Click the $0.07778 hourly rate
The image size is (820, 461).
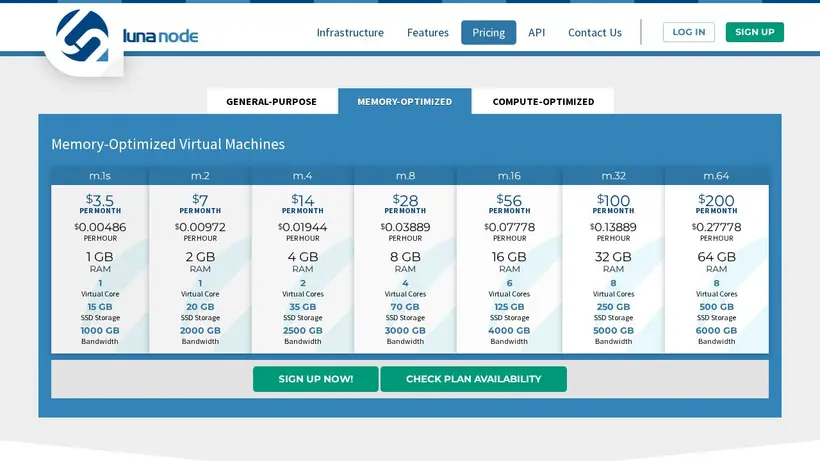(x=509, y=227)
